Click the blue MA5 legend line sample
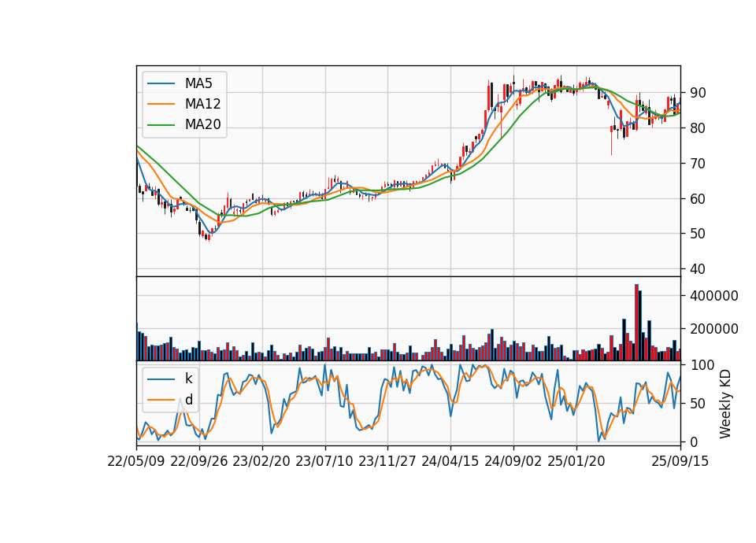 (x=161, y=83)
